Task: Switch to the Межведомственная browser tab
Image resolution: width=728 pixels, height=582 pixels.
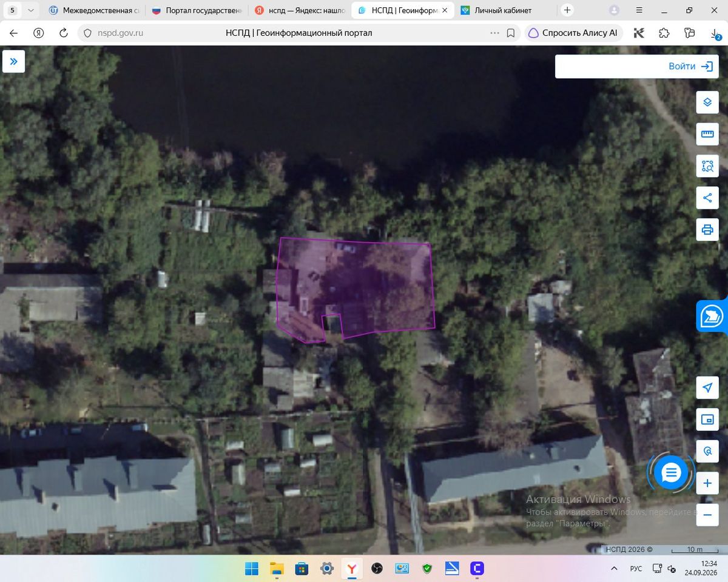Action: pos(94,10)
